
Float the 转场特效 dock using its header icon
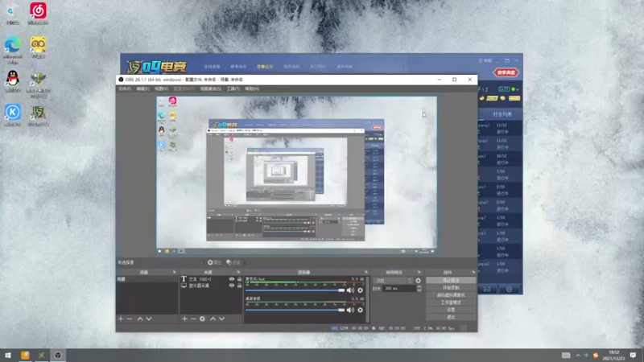pyautogui.click(x=419, y=272)
